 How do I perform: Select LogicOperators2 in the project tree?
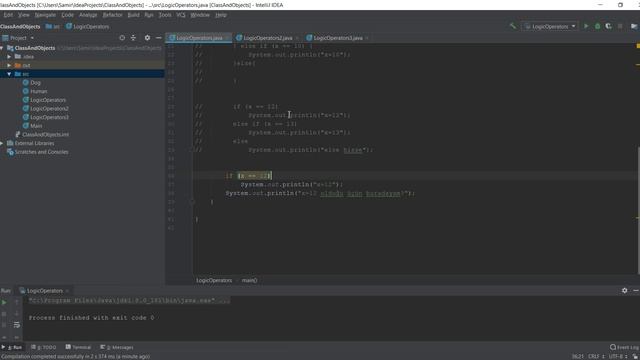point(49,109)
